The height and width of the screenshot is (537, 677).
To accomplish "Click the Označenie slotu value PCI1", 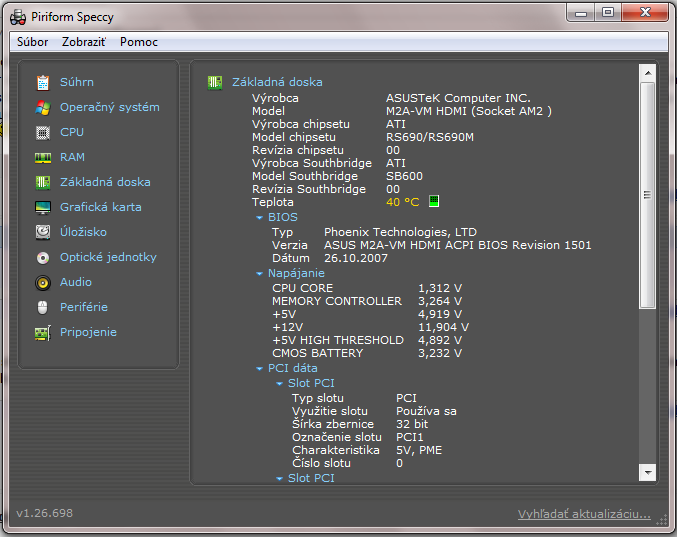I will click(410, 437).
